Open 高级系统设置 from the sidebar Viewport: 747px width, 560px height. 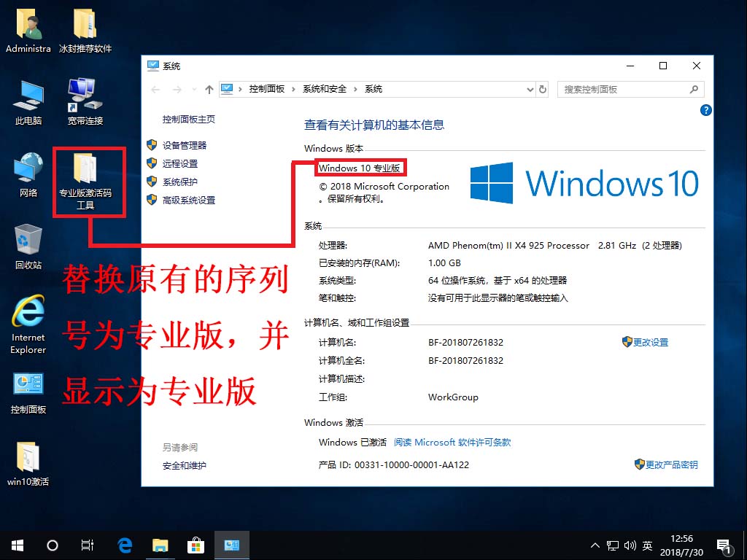point(189,200)
